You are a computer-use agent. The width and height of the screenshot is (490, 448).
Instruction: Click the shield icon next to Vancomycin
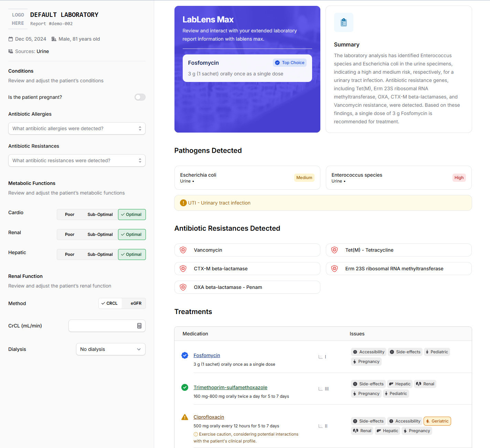(183, 250)
